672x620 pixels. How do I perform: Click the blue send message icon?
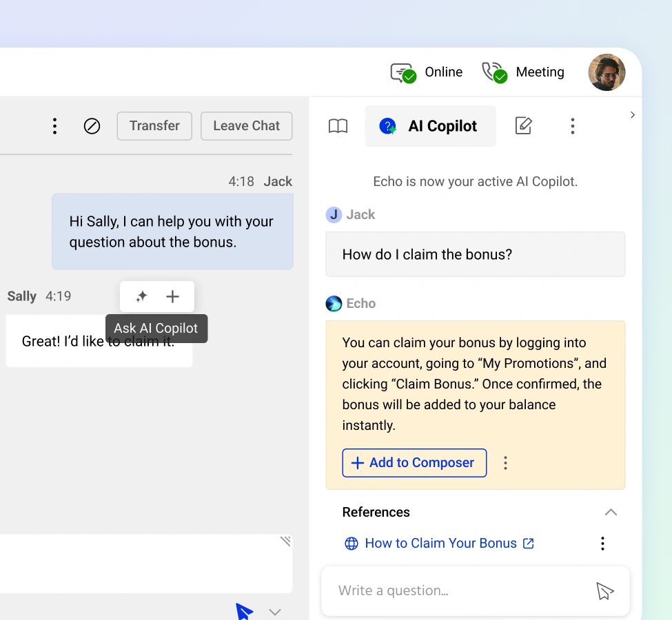pos(244,611)
